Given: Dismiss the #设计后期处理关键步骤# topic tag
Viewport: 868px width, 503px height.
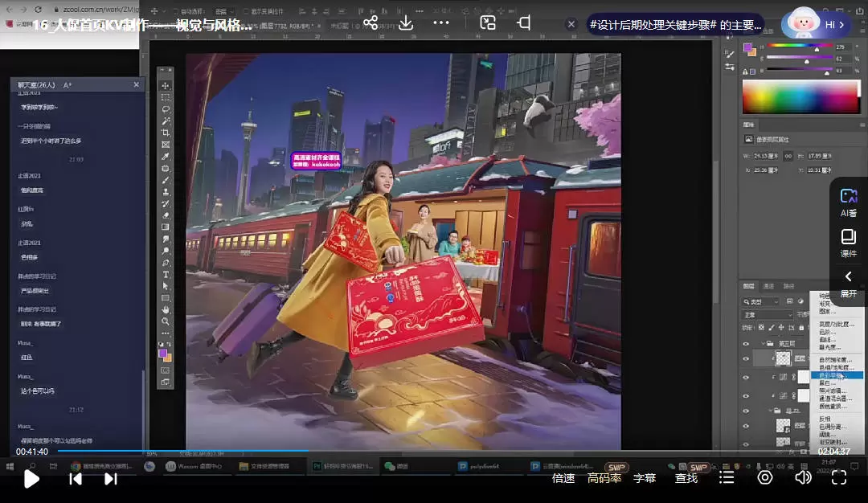Looking at the screenshot, I should point(571,24).
